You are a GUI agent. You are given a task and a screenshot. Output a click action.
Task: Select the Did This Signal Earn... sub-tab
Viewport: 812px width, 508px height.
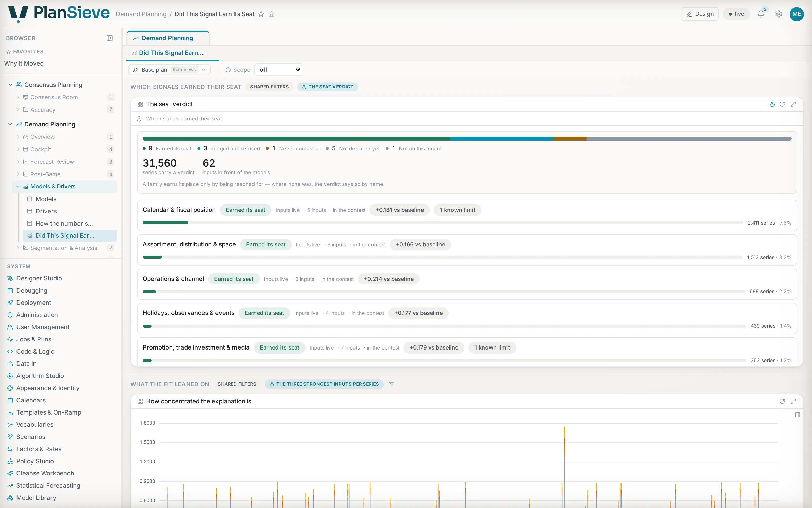pos(173,53)
